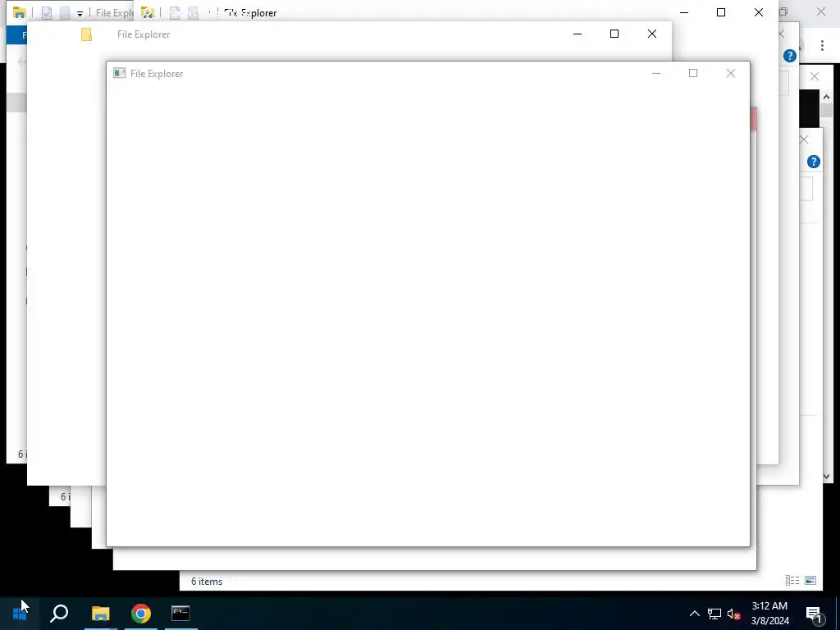Screen dimensions: 840x630
Task: Click the Command Prompt taskbar icon
Action: [180, 614]
